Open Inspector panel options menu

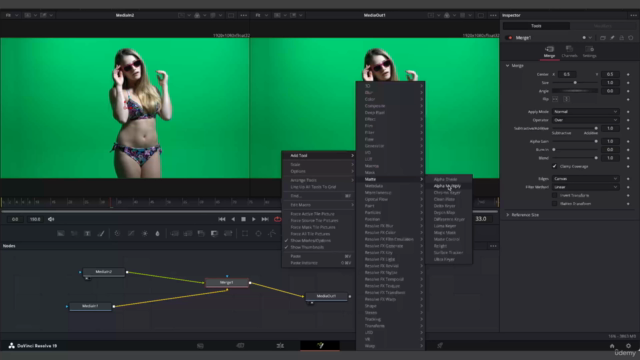633,15
